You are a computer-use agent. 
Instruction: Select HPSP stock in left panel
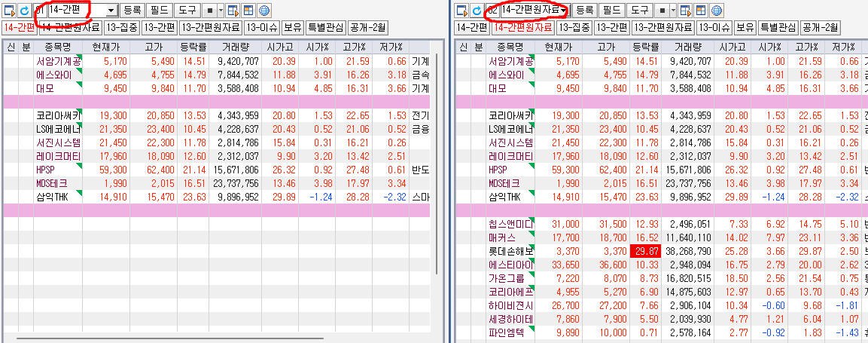57,170
